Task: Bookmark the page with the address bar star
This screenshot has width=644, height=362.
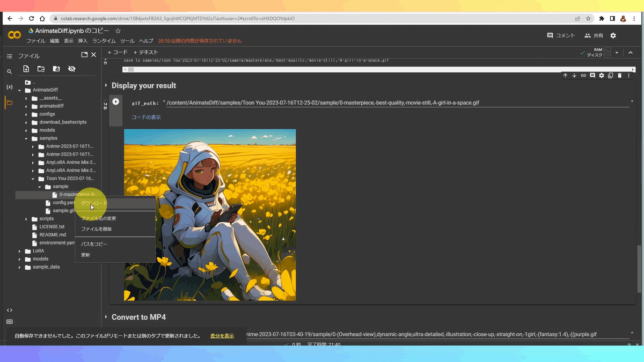Action: (x=588, y=18)
